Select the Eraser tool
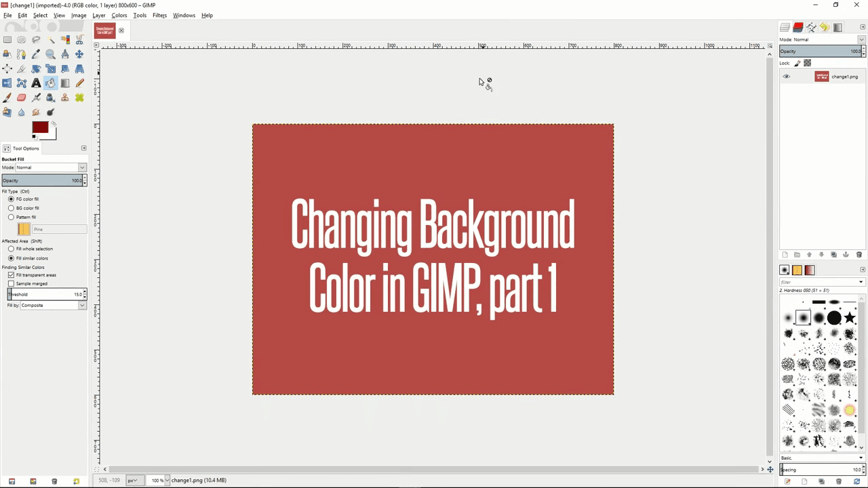 (22, 98)
